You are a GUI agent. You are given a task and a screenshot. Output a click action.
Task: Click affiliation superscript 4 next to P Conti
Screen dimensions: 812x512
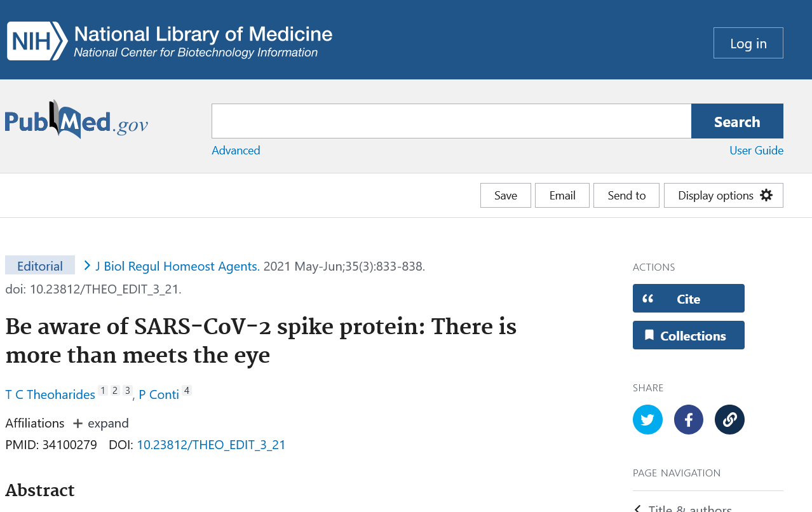(186, 389)
